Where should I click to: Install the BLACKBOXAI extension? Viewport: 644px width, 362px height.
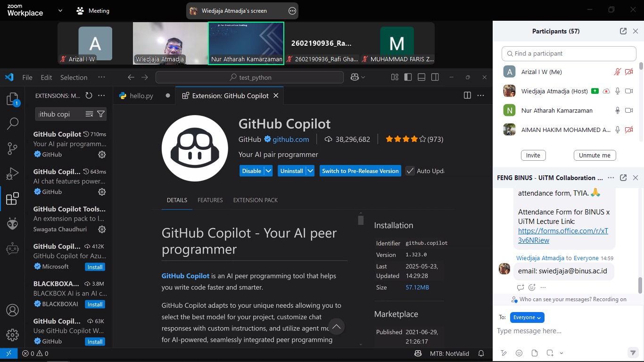pyautogui.click(x=95, y=304)
